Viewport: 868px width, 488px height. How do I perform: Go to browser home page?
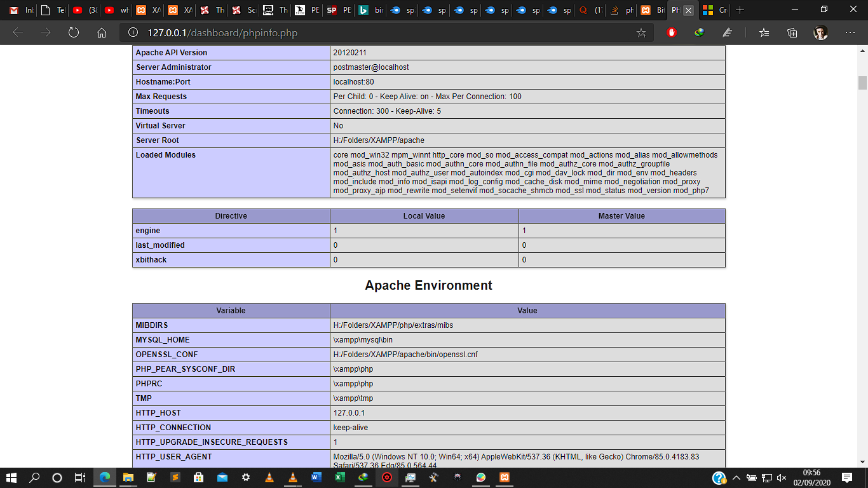click(x=102, y=32)
